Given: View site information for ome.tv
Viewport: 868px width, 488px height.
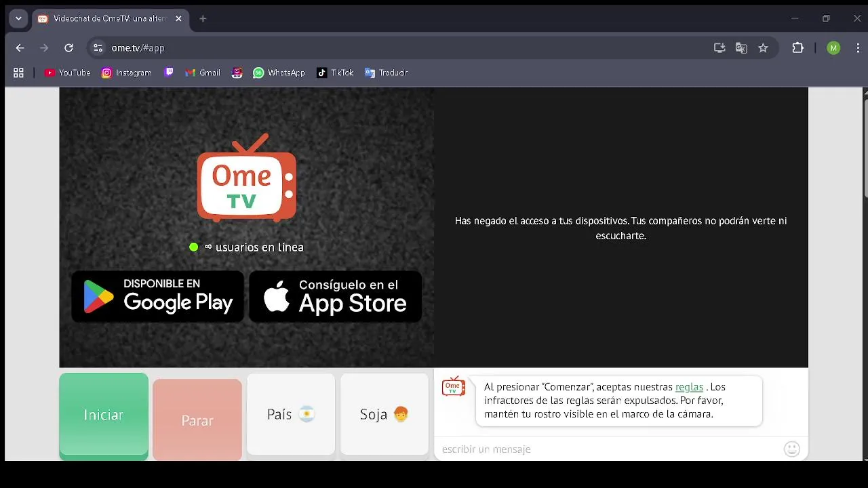Looking at the screenshot, I should [98, 48].
